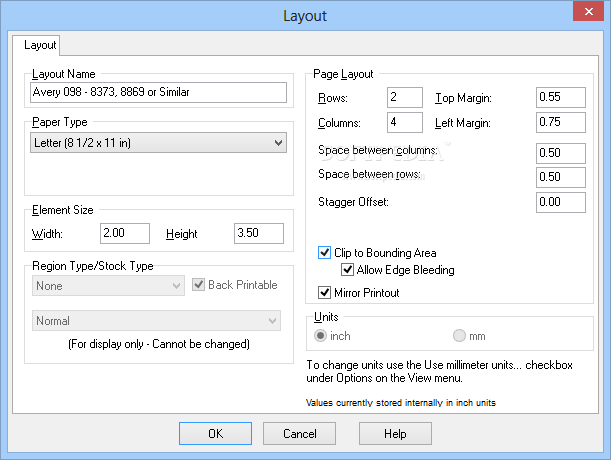Confirm with the OK button

pos(215,433)
